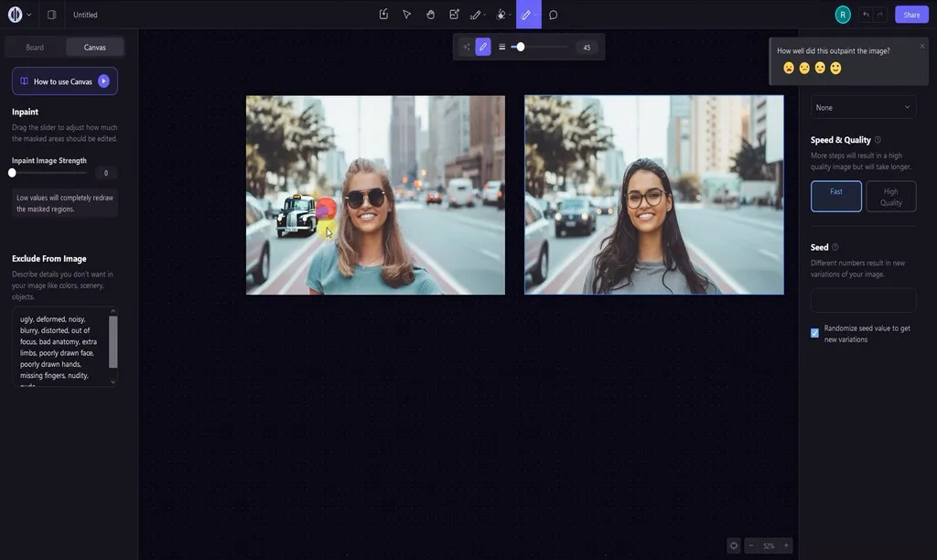Open canvas settings via gear icon
The width and height of the screenshot is (937, 560).
733,544
